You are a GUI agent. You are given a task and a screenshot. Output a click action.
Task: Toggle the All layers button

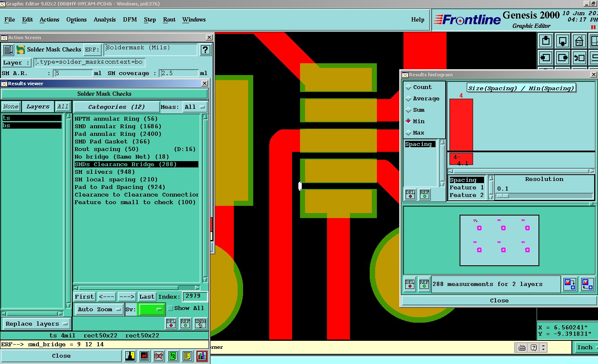tap(63, 107)
